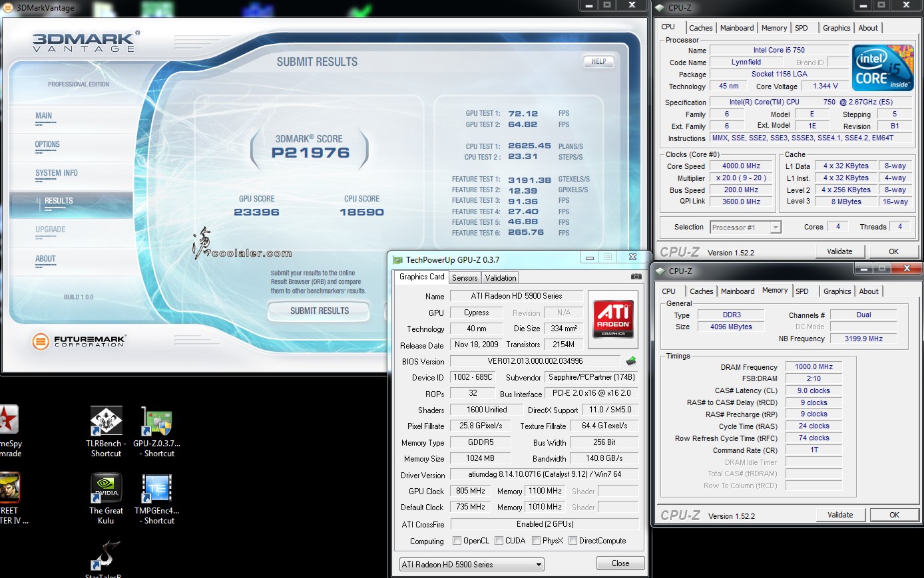Go to MAIN in the 3DMark sidebar

click(43, 116)
